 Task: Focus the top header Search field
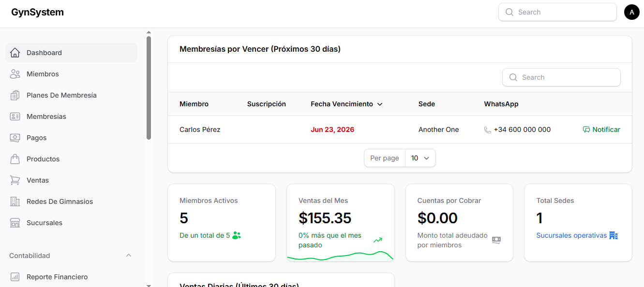tap(557, 12)
